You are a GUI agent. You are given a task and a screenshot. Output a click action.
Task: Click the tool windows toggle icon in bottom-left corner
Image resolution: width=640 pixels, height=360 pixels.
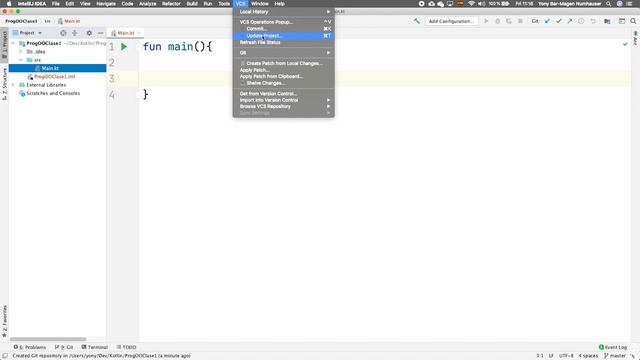(x=4, y=356)
